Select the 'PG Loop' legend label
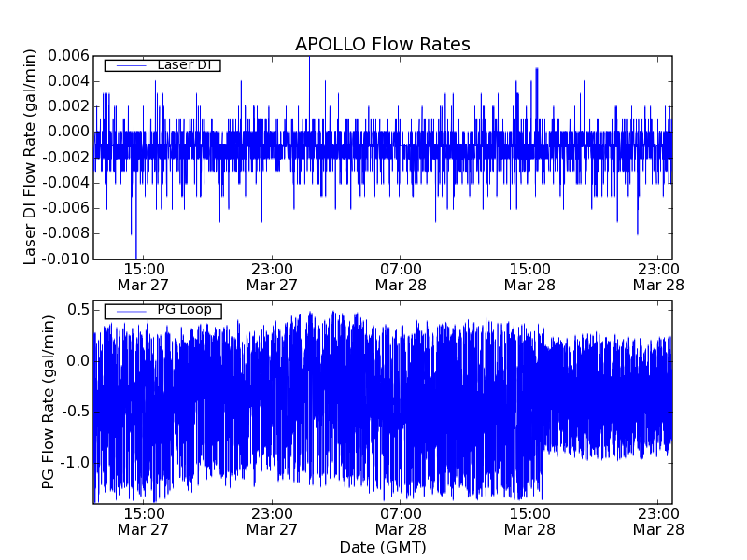This screenshot has width=747, height=560. pyautogui.click(x=184, y=310)
